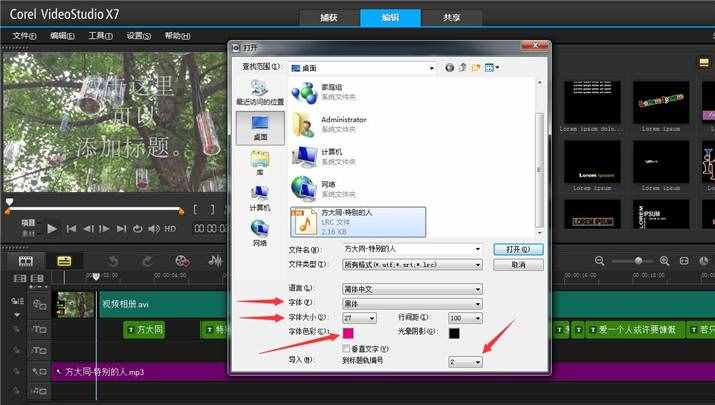Image resolution: width=715 pixels, height=405 pixels.
Task: Click the 打开 button
Action: 518,249
